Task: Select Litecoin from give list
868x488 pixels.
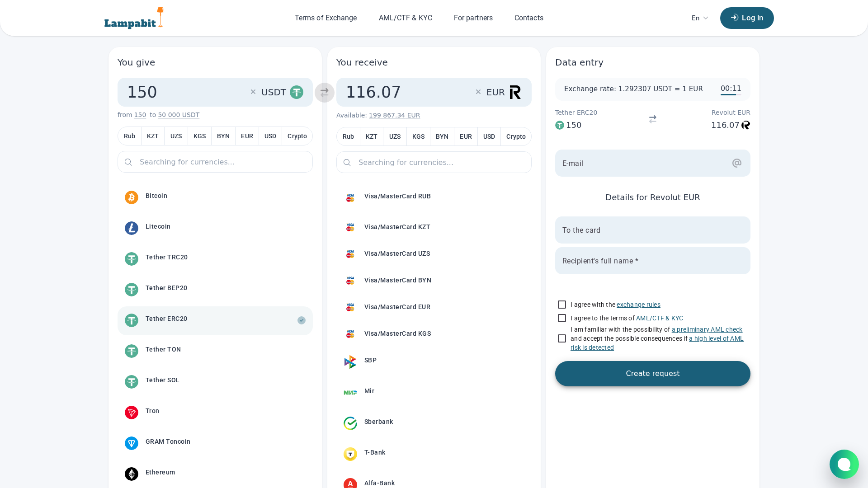Action: [x=215, y=228]
